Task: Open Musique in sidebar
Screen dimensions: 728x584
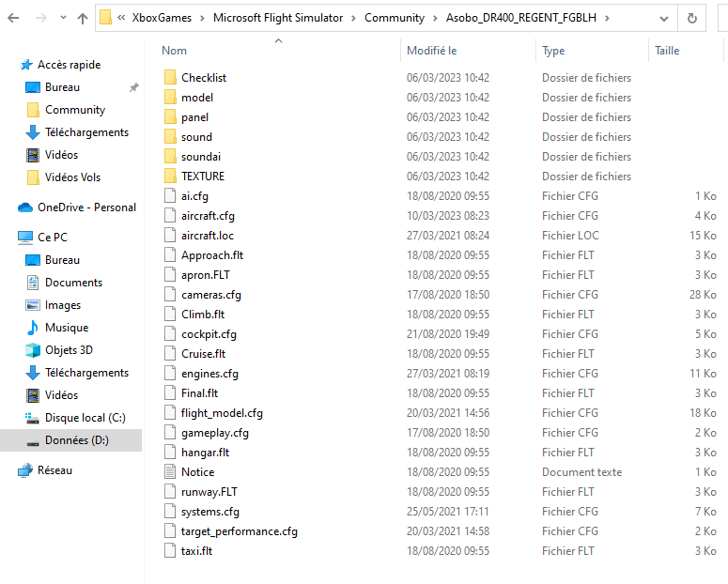Action: coord(67,328)
